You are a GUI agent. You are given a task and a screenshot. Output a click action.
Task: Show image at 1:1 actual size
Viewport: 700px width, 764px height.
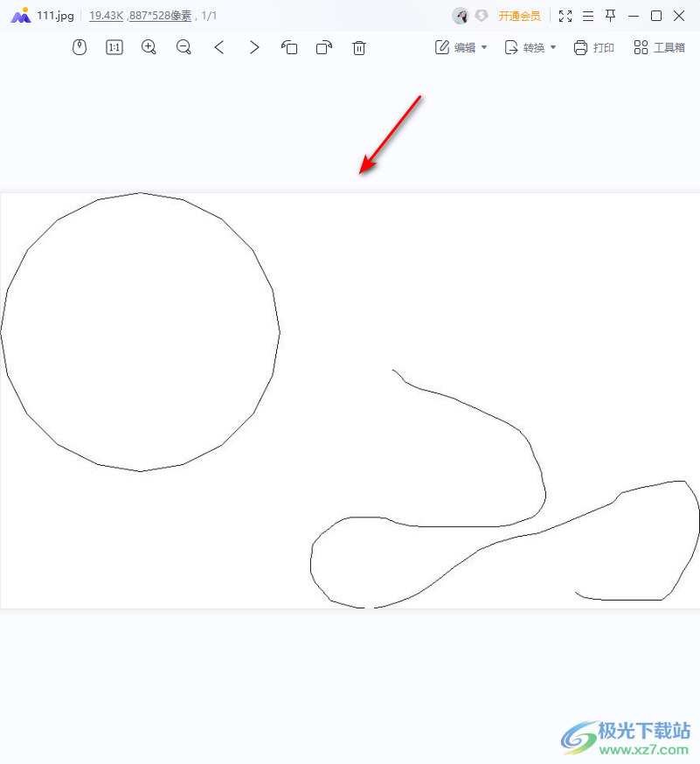click(114, 47)
